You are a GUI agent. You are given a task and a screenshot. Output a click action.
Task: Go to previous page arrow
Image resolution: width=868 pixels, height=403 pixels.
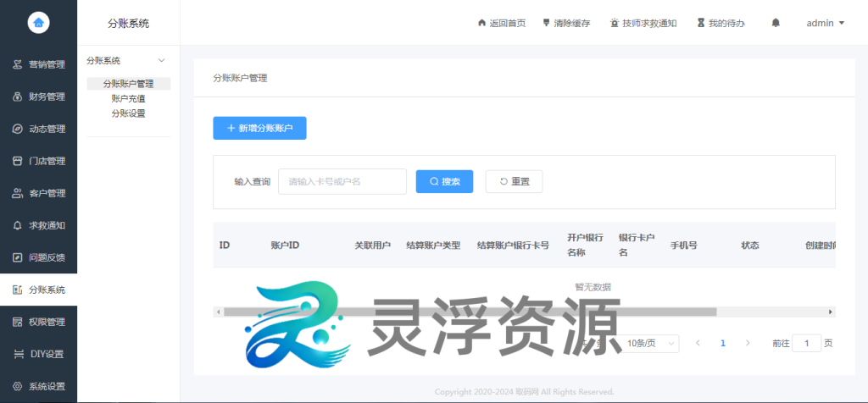coord(698,343)
